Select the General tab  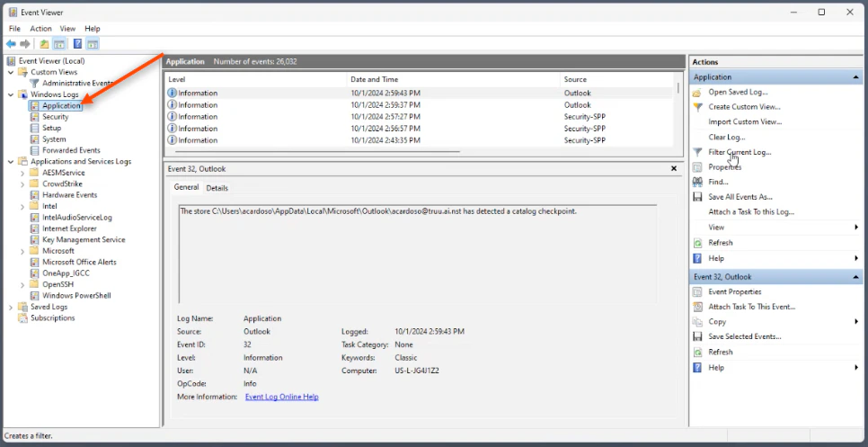(187, 187)
